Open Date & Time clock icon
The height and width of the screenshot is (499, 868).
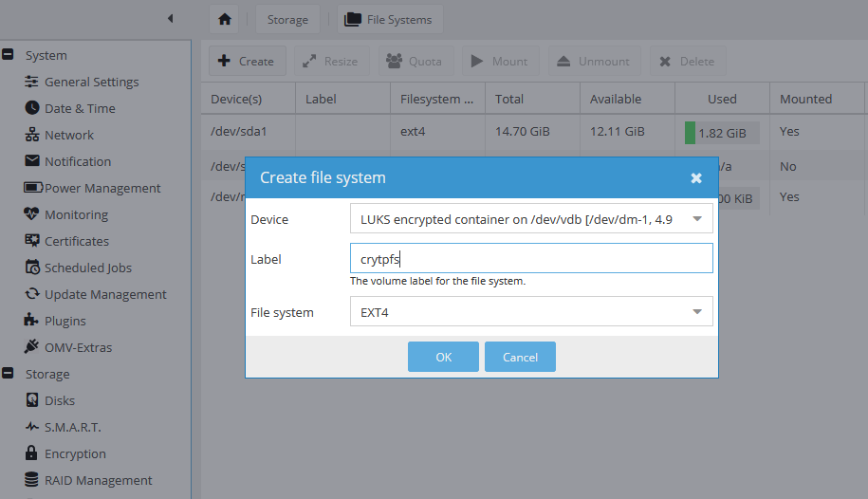point(32,108)
